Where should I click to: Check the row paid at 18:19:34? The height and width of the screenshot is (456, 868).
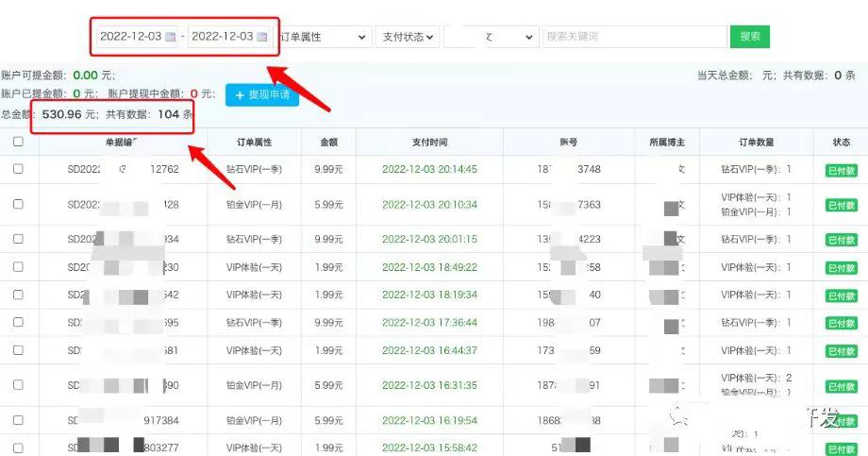tap(18, 295)
